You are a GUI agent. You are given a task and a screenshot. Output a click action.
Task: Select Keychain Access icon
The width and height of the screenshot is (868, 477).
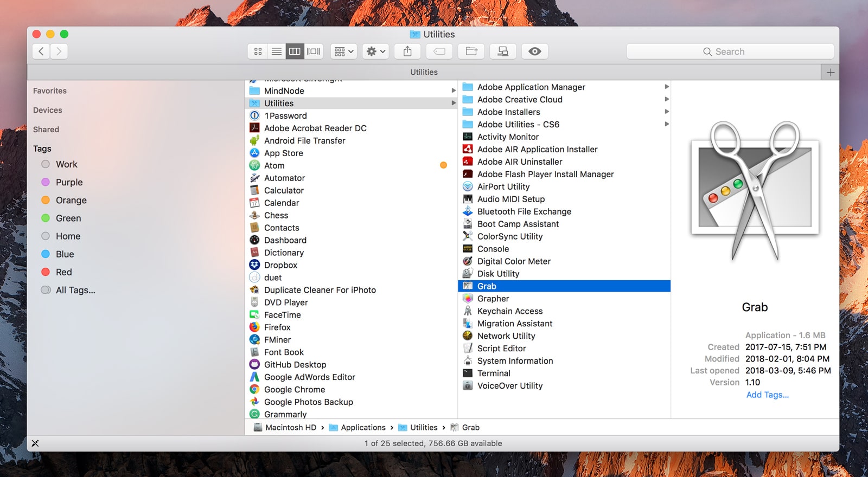point(468,311)
